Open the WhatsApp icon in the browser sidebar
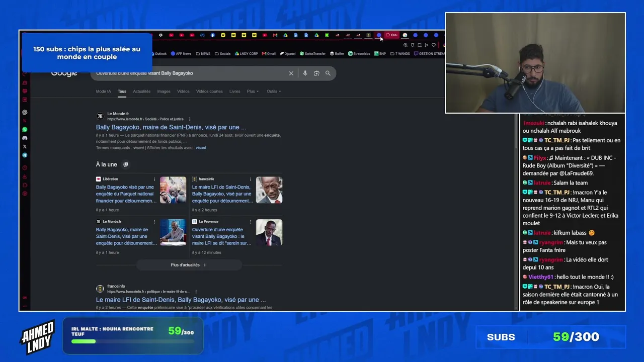 25,129
